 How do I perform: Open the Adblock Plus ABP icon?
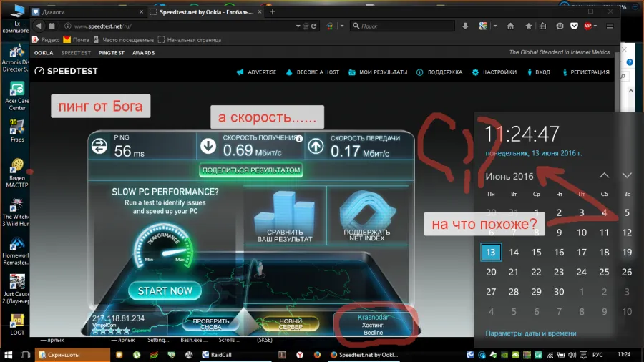(587, 26)
